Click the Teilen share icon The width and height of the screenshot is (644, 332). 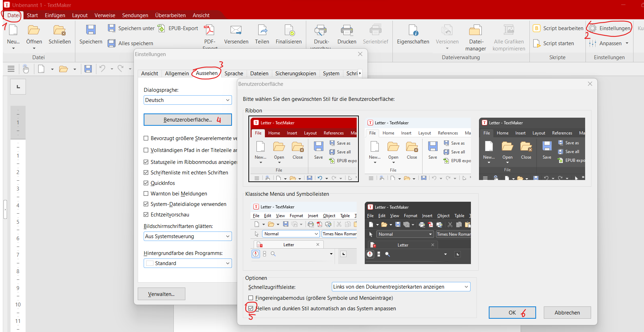(262, 30)
